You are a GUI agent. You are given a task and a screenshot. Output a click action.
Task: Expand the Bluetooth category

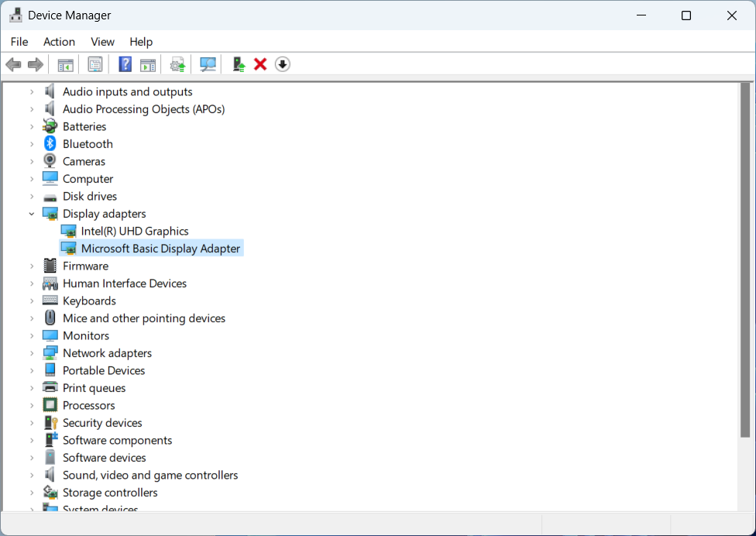[x=32, y=143]
